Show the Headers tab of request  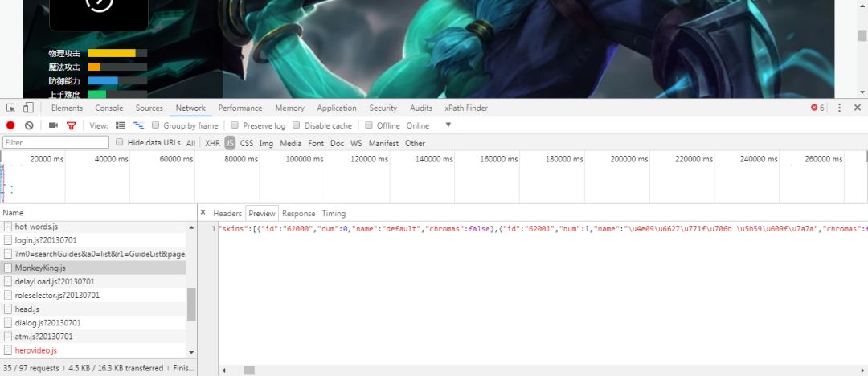tap(227, 213)
